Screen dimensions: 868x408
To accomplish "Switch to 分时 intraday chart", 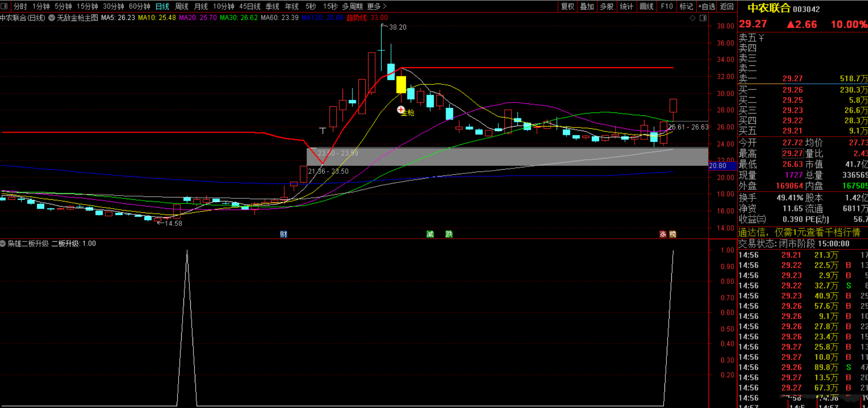I will (20, 6).
